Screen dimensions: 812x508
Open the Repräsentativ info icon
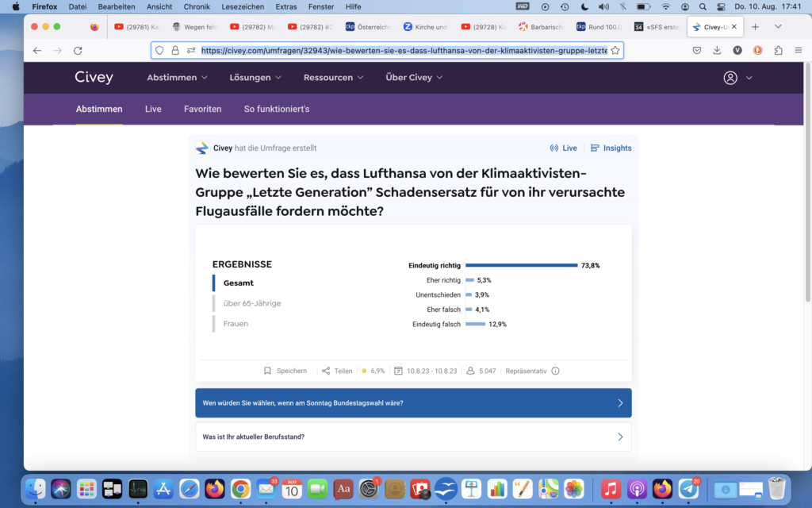555,371
